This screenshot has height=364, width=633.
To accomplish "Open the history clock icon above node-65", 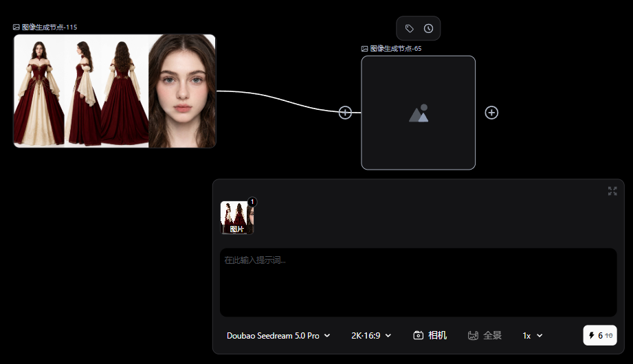I will [428, 28].
